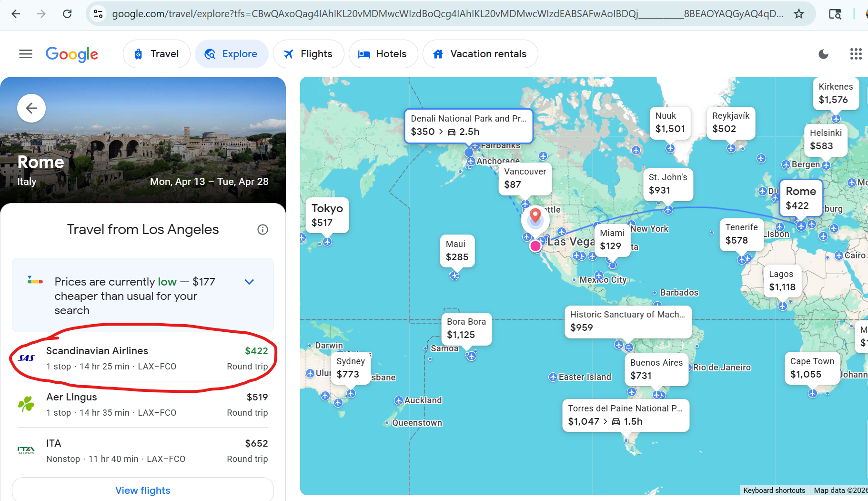
Task: Click the back arrow on Rome photo
Action: point(31,108)
